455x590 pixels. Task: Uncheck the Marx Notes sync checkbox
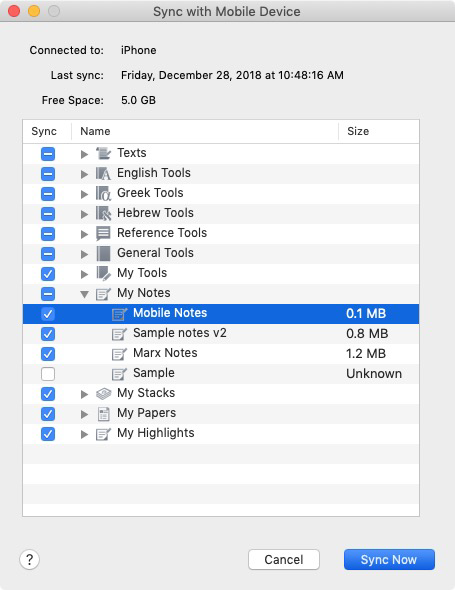click(48, 354)
